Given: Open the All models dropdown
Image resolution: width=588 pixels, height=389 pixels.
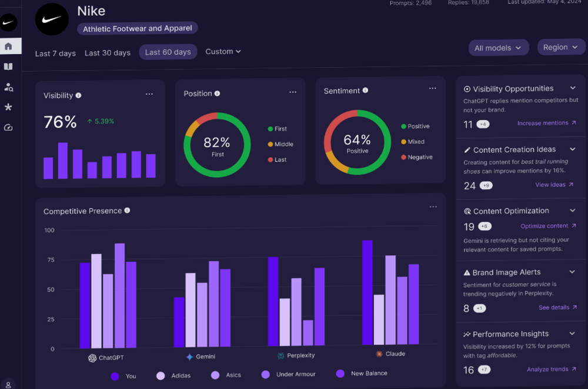Looking at the screenshot, I should point(498,48).
